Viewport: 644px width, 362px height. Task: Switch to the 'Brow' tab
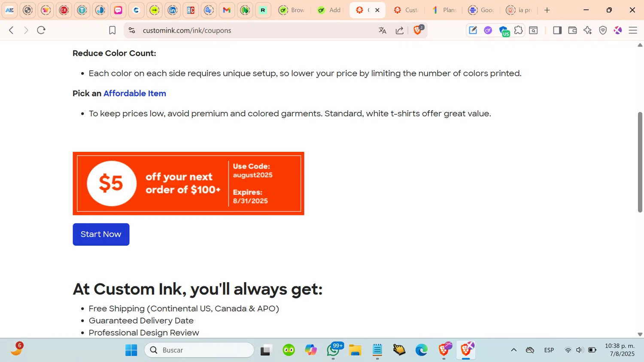click(292, 10)
